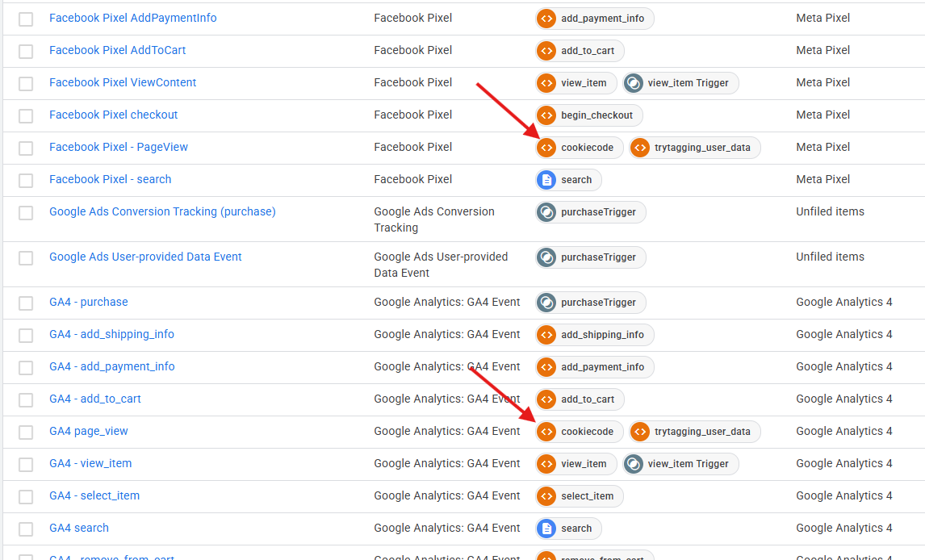Click search page-view trigger icon in Facebook Pixel - search row
Screen dimensions: 925x560
coord(547,180)
